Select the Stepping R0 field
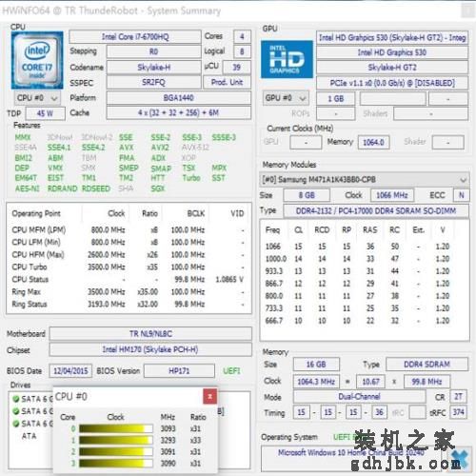The width and height of the screenshot is (476, 476). pyautogui.click(x=153, y=51)
